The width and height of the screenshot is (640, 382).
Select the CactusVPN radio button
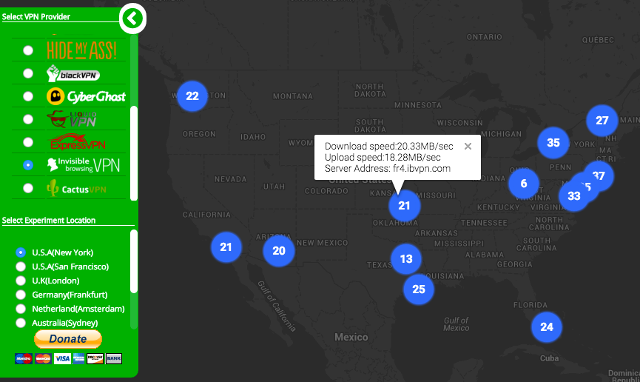(28, 188)
